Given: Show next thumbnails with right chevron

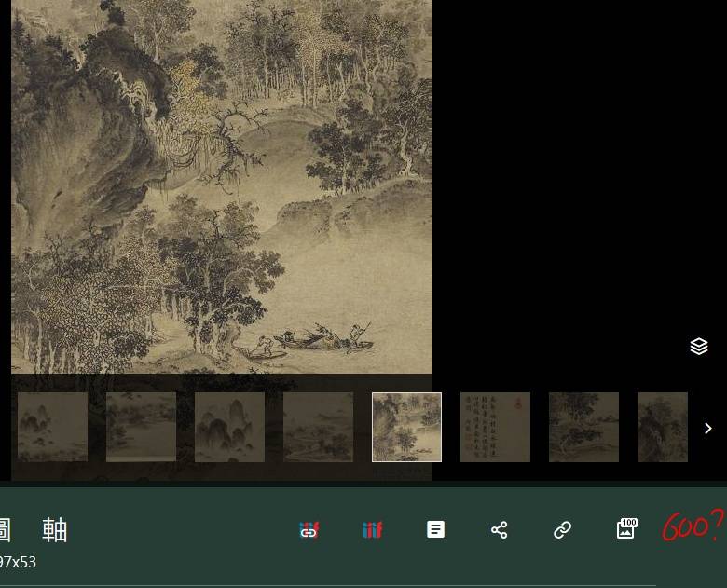Looking at the screenshot, I should click(708, 428).
